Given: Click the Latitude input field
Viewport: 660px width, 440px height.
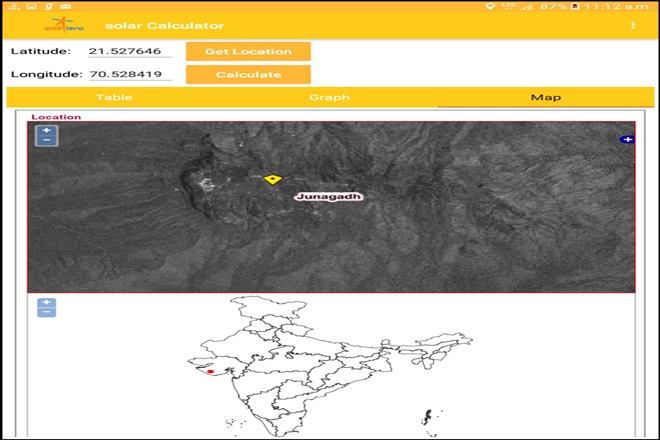Looking at the screenshot, I should (129, 51).
